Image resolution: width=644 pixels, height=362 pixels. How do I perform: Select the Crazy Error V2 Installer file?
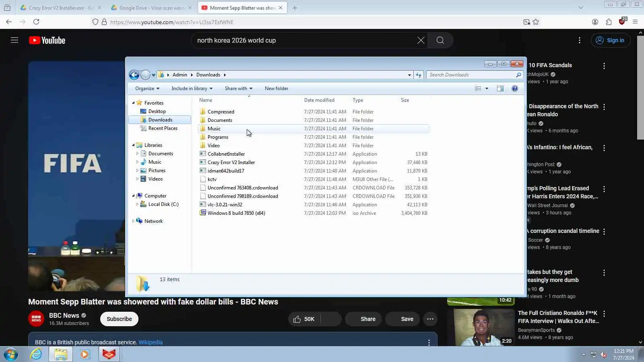click(x=314, y=162)
